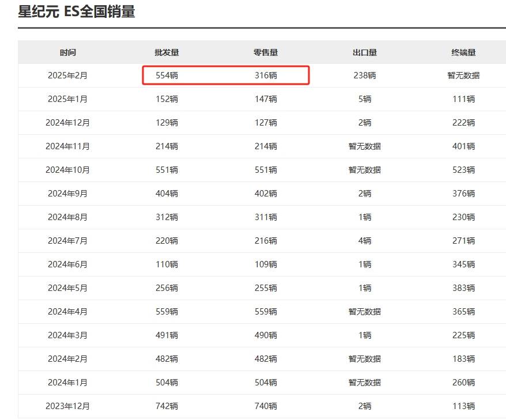Select the 2024年4月 date cell
The width and height of the screenshot is (506, 420).
coord(68,312)
